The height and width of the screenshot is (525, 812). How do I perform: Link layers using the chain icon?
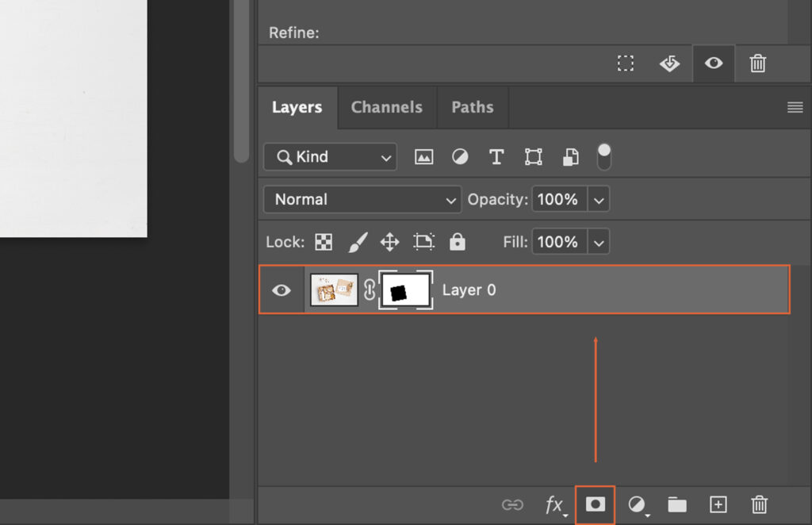click(x=512, y=504)
